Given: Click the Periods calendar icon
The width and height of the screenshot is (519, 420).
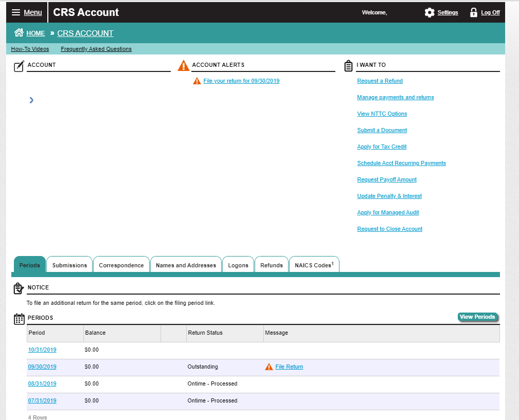Looking at the screenshot, I should point(19,319).
